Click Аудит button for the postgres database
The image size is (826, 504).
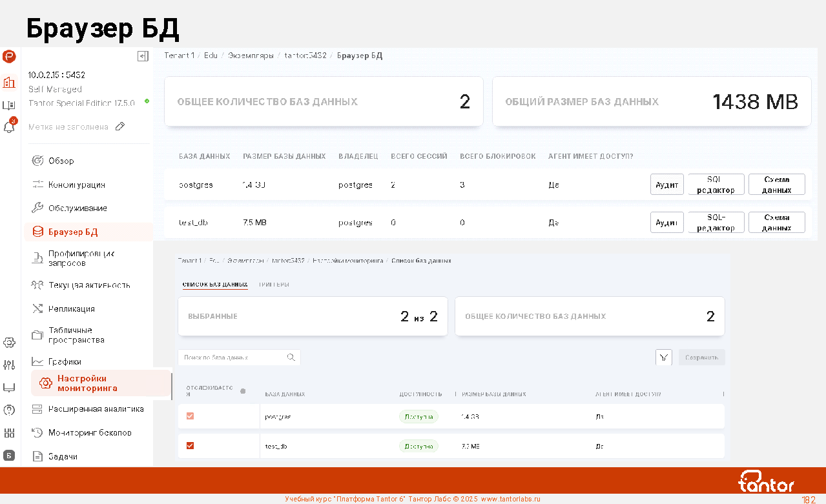(x=666, y=185)
